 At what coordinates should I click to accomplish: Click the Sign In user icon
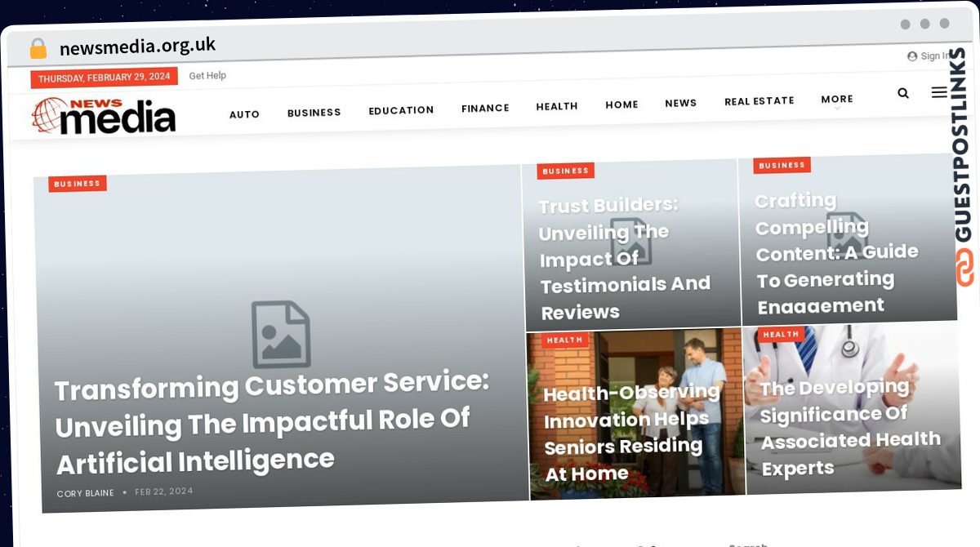912,56
